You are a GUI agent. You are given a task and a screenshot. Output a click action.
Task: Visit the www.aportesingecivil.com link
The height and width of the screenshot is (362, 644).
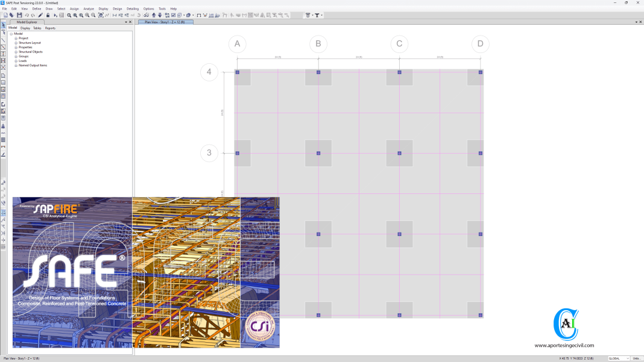click(563, 345)
